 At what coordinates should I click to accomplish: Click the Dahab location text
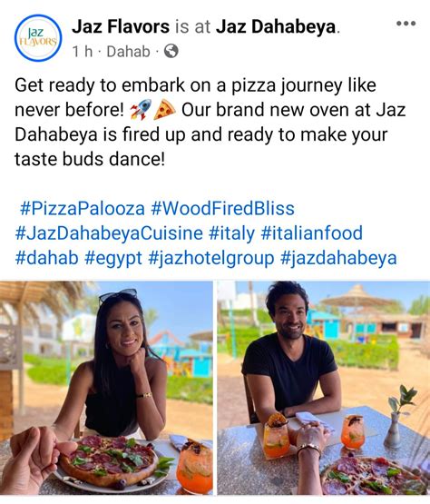(x=128, y=52)
